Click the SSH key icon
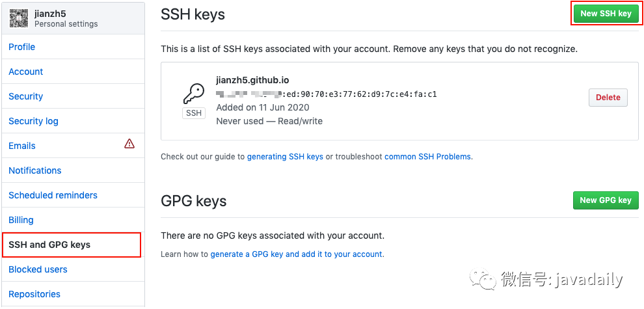The height and width of the screenshot is (309, 644). (x=194, y=94)
